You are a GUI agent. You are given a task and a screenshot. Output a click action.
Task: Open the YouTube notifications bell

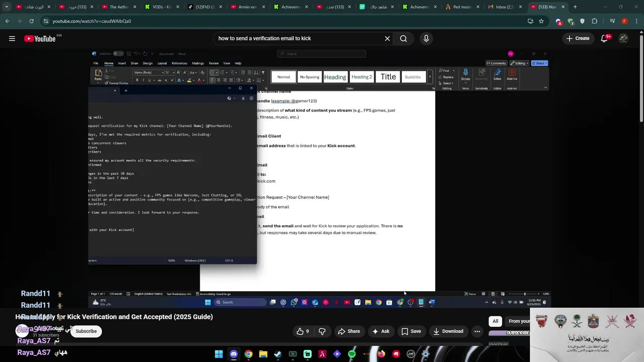point(604,38)
